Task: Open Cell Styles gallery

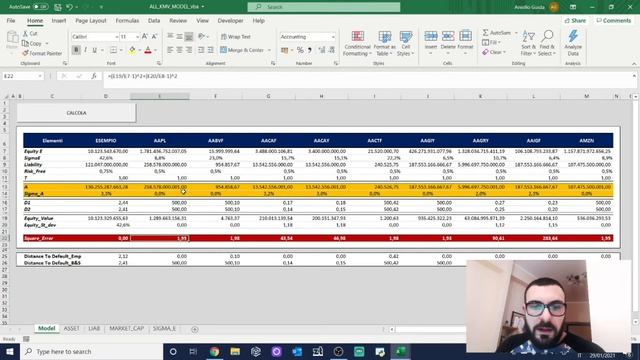Action: tap(406, 43)
